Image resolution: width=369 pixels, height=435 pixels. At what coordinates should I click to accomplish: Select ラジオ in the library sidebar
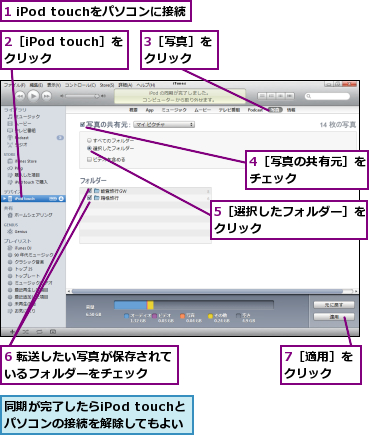click(x=17, y=144)
